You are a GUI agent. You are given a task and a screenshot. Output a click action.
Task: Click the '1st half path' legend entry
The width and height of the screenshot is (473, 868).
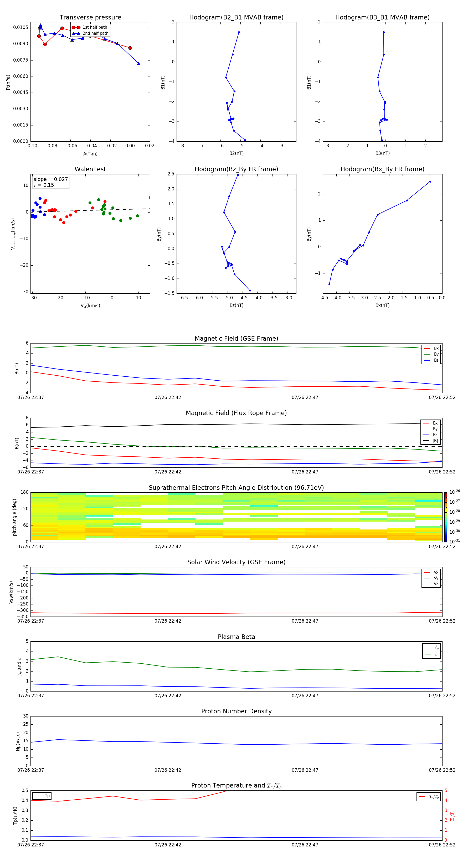pos(90,27)
